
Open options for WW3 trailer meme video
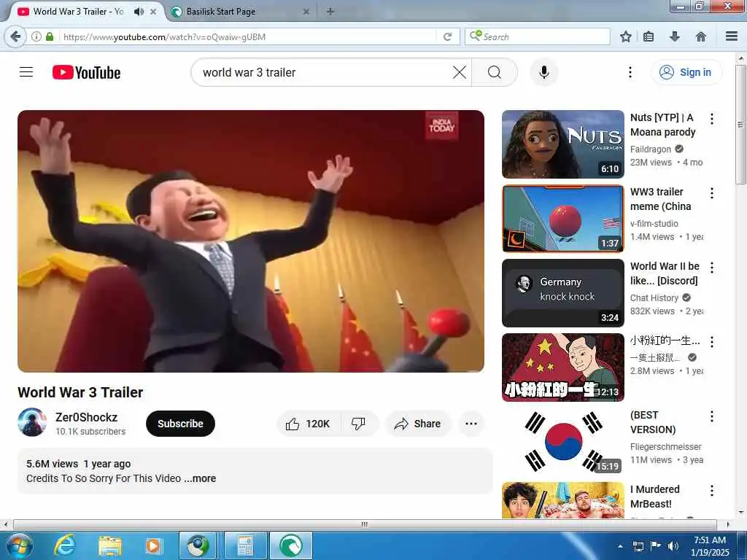pos(712,192)
